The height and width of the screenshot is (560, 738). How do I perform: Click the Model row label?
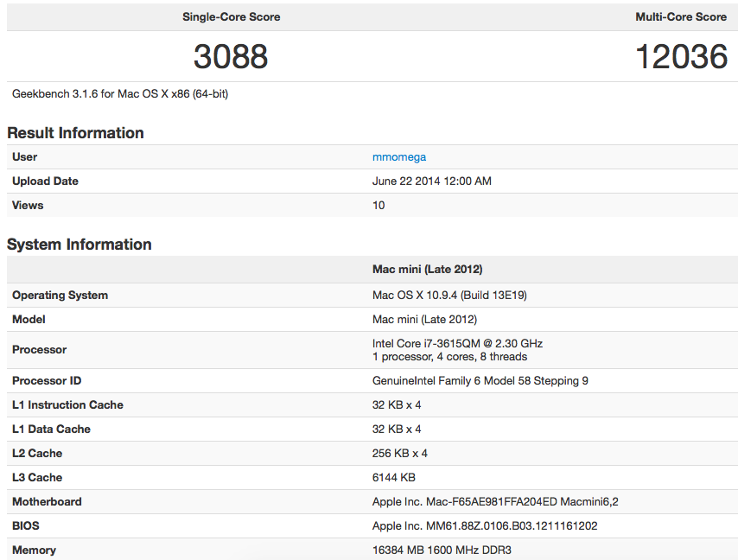pos(29,320)
